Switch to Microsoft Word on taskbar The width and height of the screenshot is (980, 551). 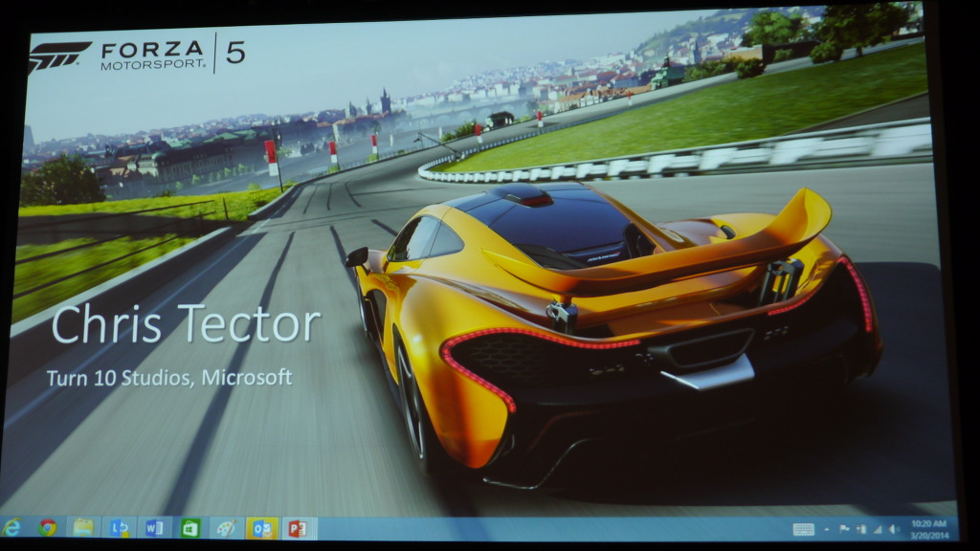[154, 528]
